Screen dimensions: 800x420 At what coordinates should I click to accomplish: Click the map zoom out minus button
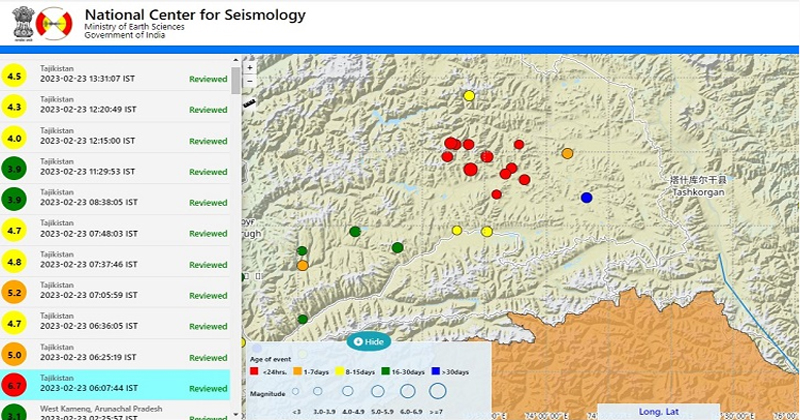click(249, 81)
